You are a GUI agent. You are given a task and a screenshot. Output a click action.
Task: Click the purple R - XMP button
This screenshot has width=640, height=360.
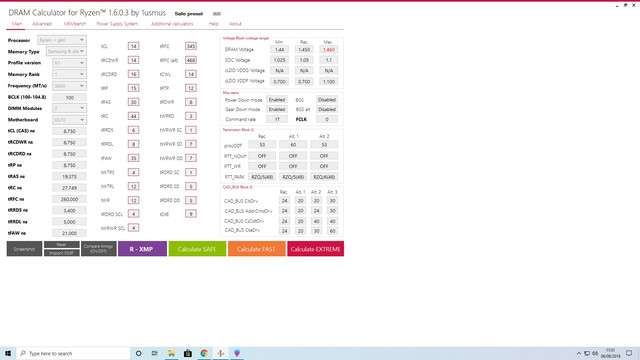pyautogui.click(x=142, y=249)
